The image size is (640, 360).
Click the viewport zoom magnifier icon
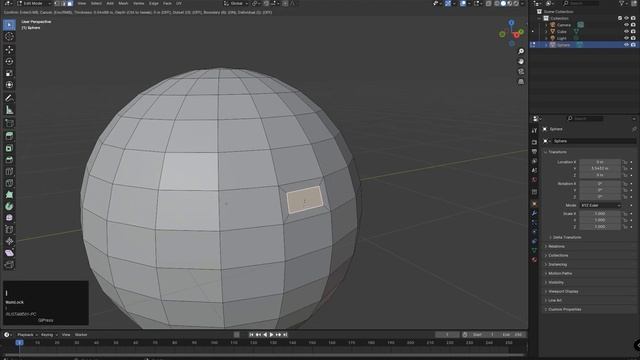point(521,51)
